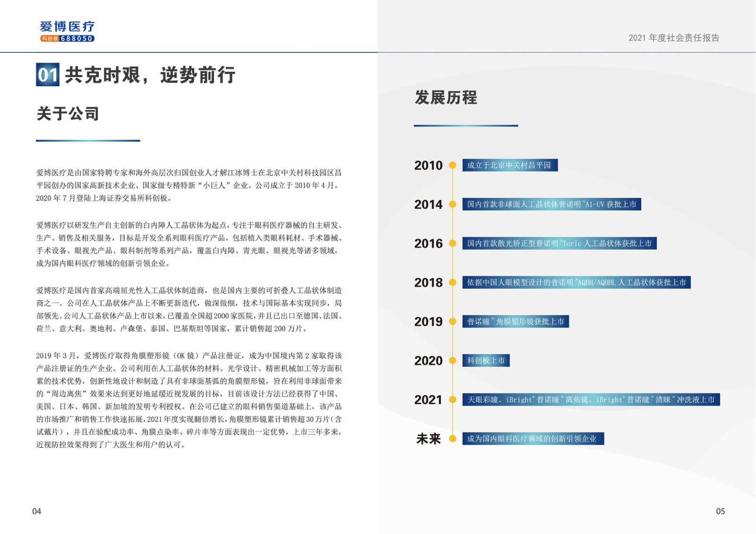Click the 共克时艰，逆势前行 chapter title
Viewport: 756px width, 534px height.
(150, 75)
